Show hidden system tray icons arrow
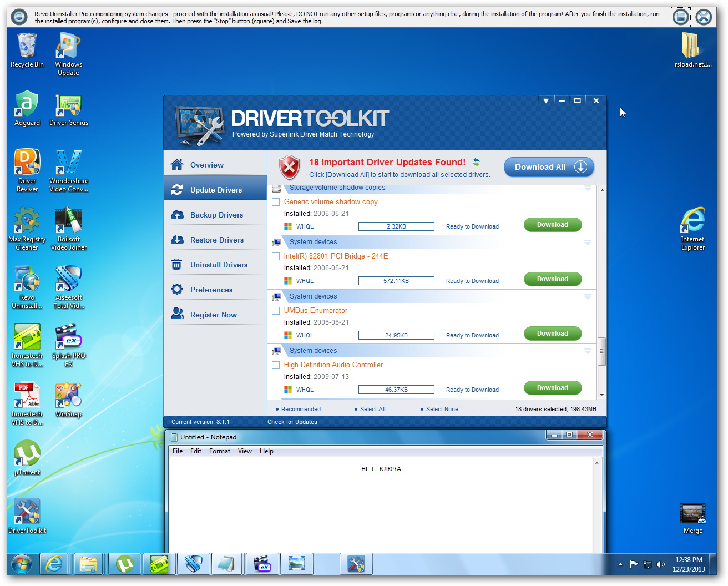 pos(620,564)
